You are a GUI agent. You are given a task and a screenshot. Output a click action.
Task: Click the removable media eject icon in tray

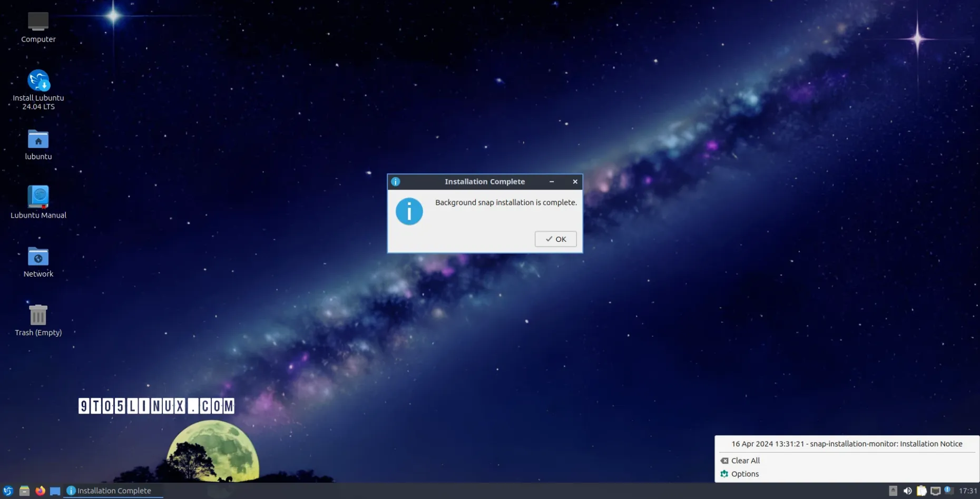coord(894,491)
